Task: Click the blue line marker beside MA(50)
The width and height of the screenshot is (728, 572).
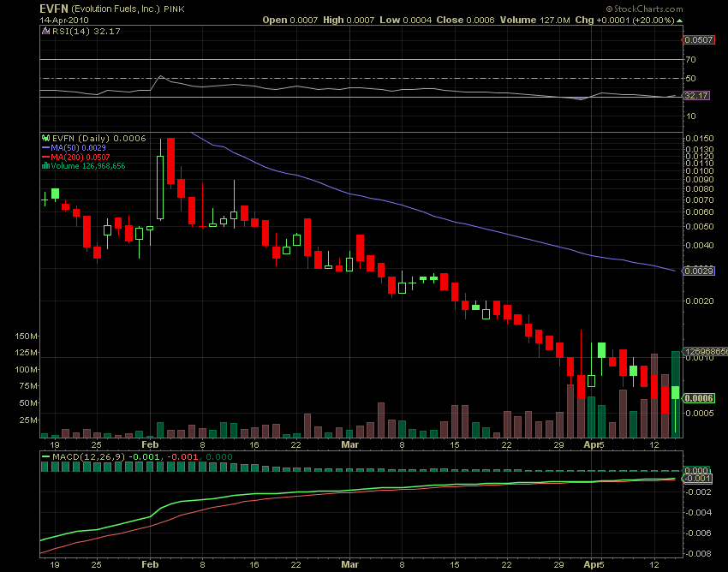Action: click(45, 147)
